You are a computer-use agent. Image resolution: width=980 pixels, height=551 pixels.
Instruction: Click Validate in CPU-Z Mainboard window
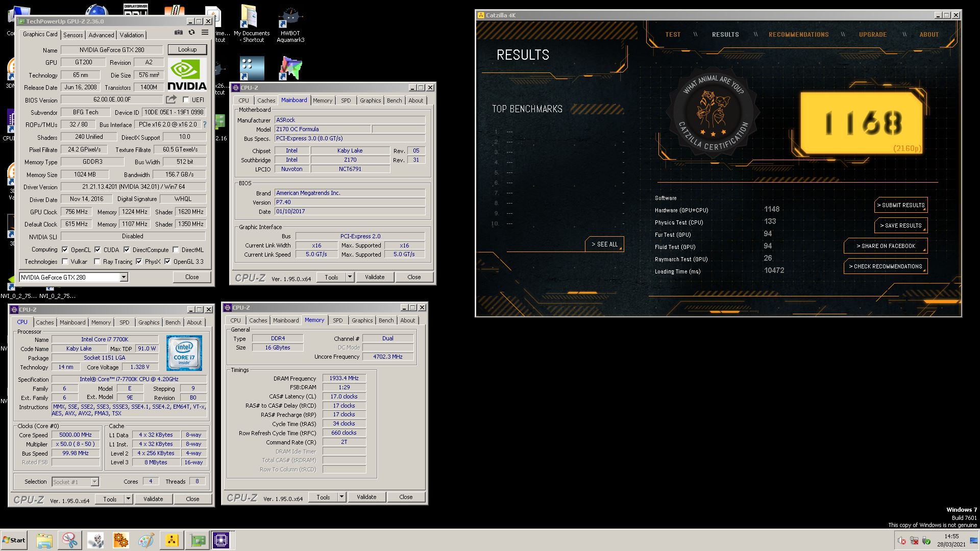[375, 277]
